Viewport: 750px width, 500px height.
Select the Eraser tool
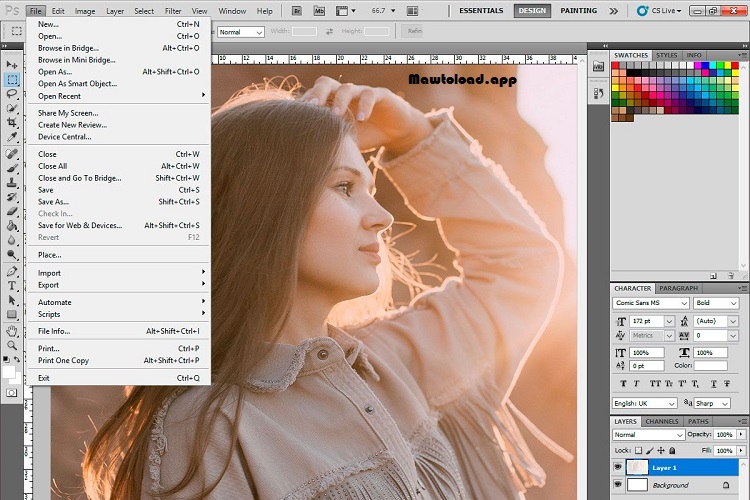12,211
